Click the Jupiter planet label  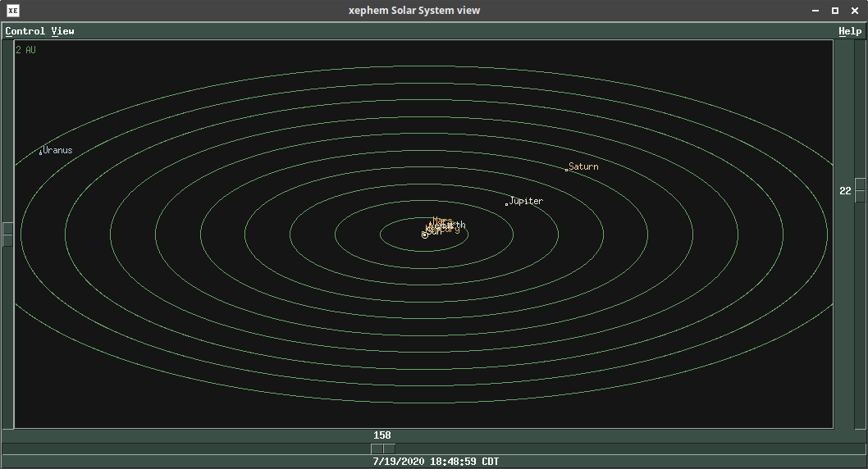526,201
